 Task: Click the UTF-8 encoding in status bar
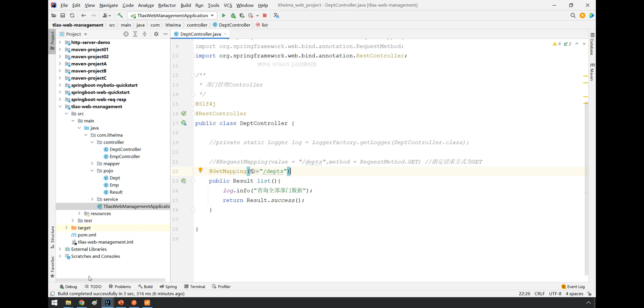click(555, 294)
